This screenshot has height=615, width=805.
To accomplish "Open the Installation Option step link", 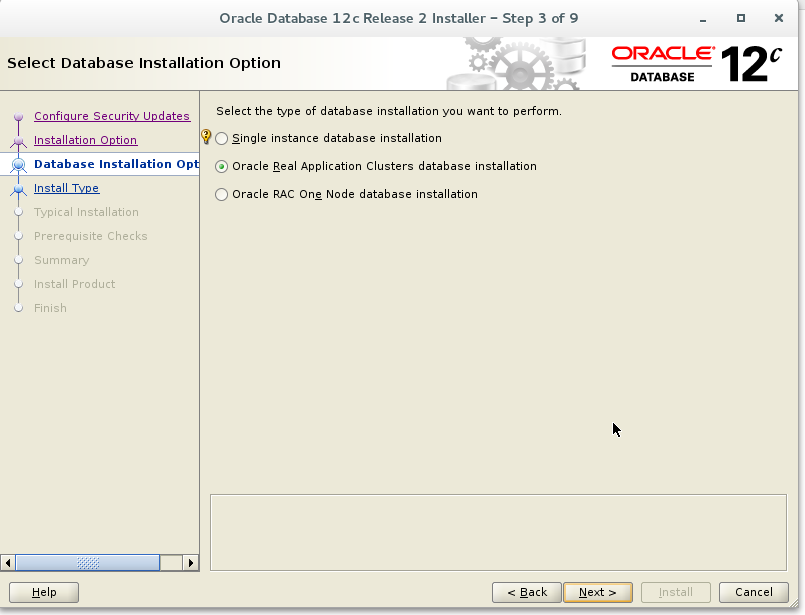I will click(85, 140).
